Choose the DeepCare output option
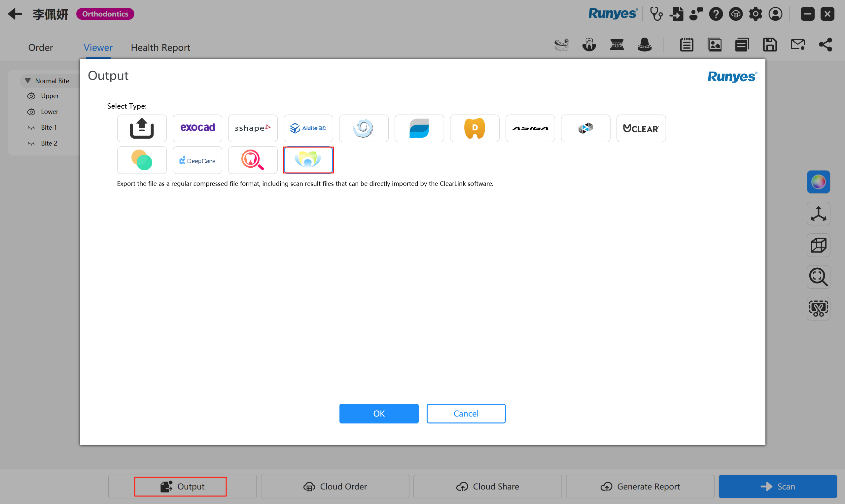Viewport: 845px width, 504px height. (x=197, y=160)
